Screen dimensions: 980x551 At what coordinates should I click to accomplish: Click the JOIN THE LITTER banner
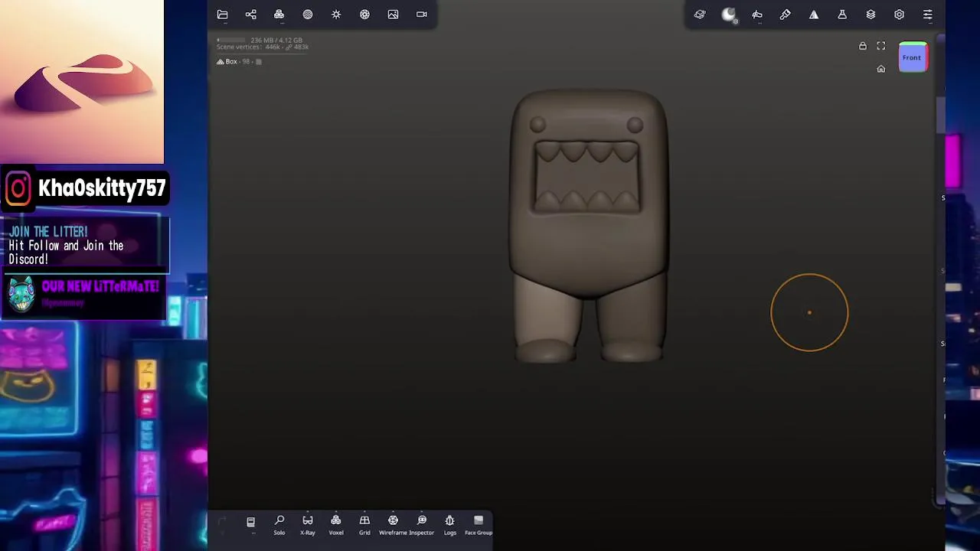(x=84, y=245)
